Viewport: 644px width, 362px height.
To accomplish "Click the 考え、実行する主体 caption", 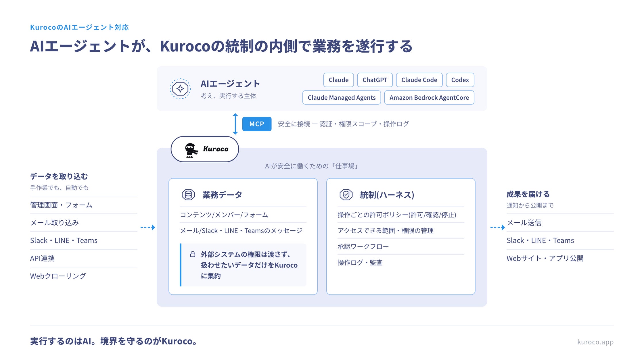I will click(228, 96).
